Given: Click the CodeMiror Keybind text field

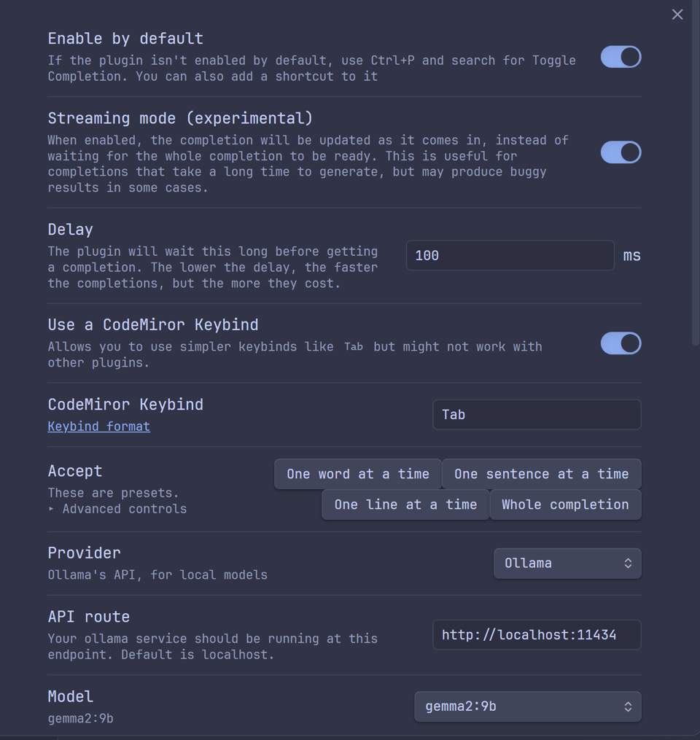Looking at the screenshot, I should click(x=537, y=414).
